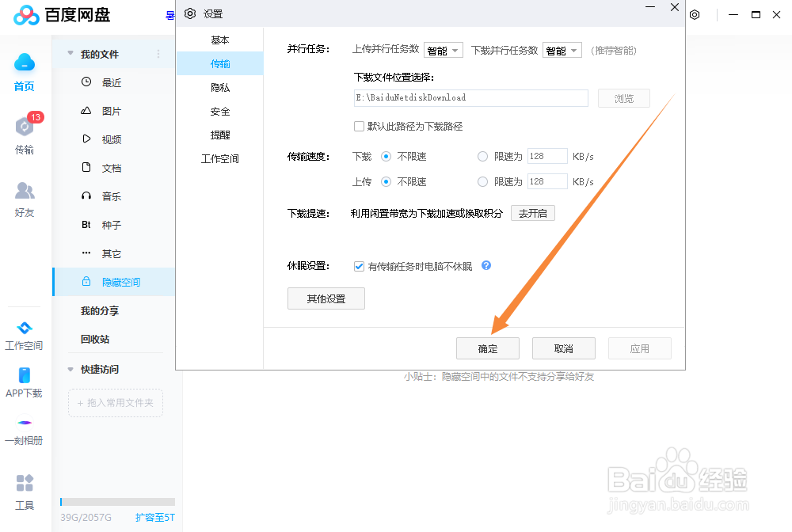Click the help question mark beside sleep setting

(x=485, y=265)
